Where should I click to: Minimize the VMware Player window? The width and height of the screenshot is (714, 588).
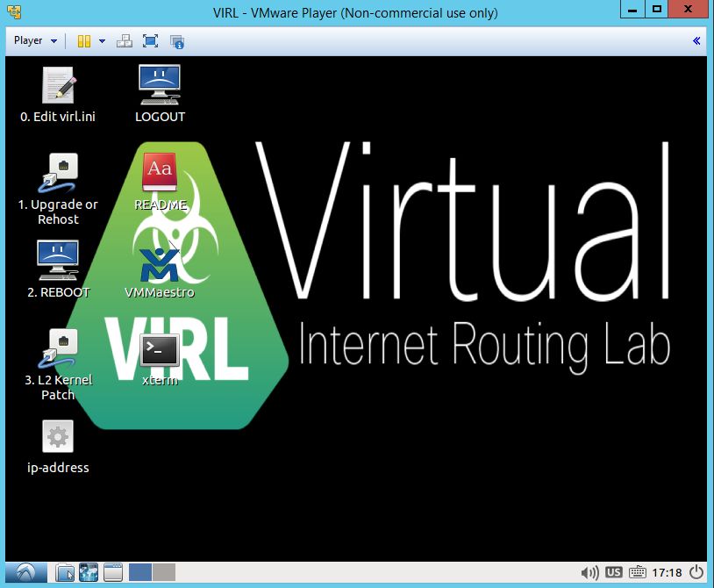[x=632, y=9]
